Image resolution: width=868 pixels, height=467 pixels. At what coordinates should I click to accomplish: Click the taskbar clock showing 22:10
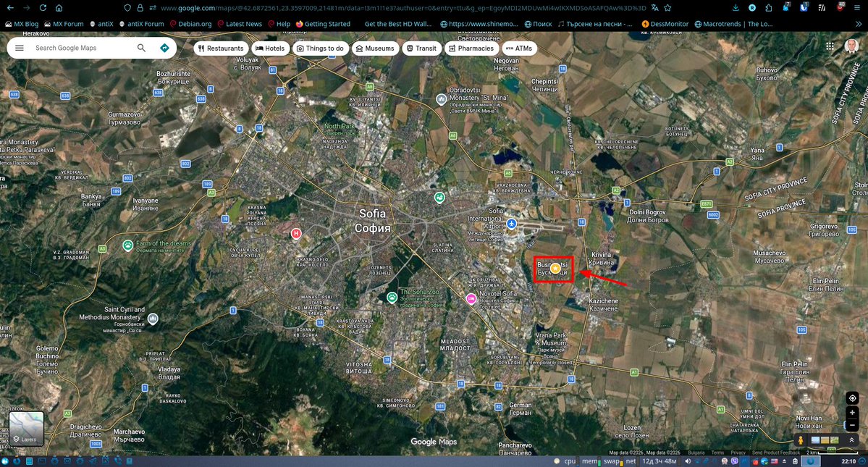click(848, 461)
